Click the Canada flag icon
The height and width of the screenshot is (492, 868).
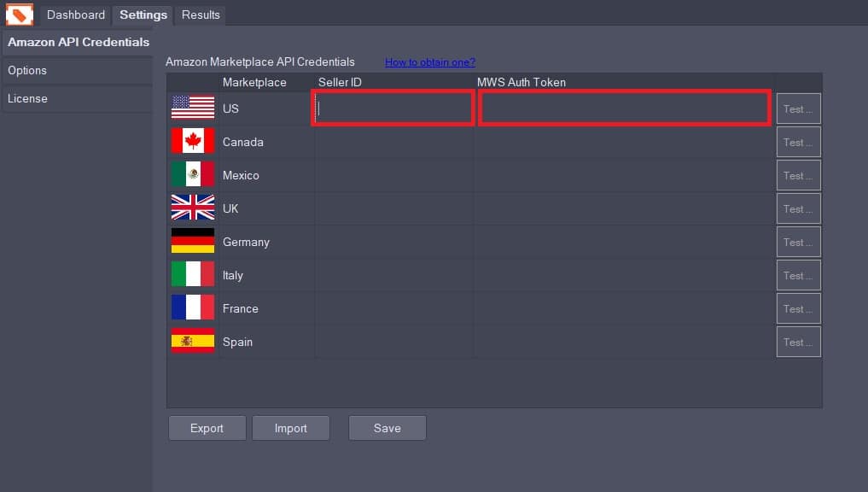click(x=193, y=141)
